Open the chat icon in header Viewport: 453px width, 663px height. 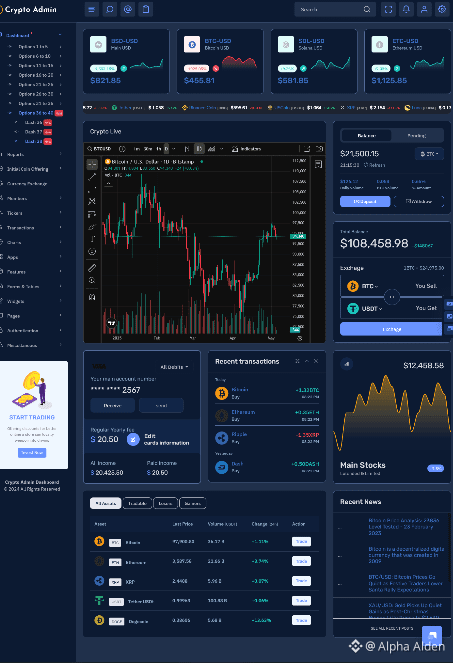pos(110,9)
